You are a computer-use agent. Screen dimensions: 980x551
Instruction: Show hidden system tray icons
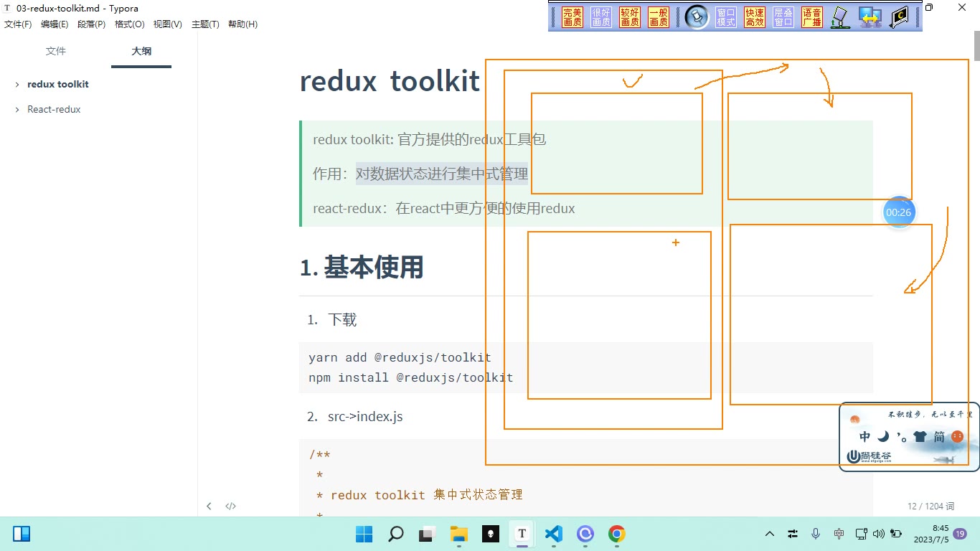770,534
